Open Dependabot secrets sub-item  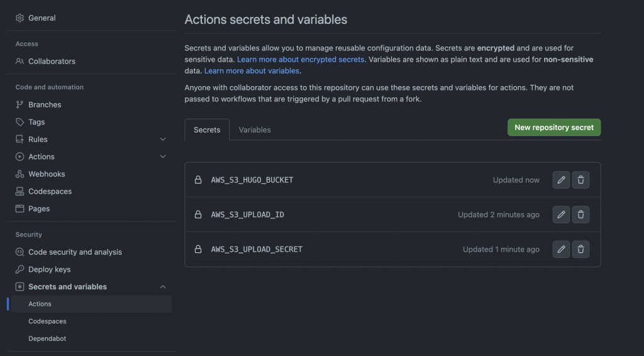[x=47, y=338]
